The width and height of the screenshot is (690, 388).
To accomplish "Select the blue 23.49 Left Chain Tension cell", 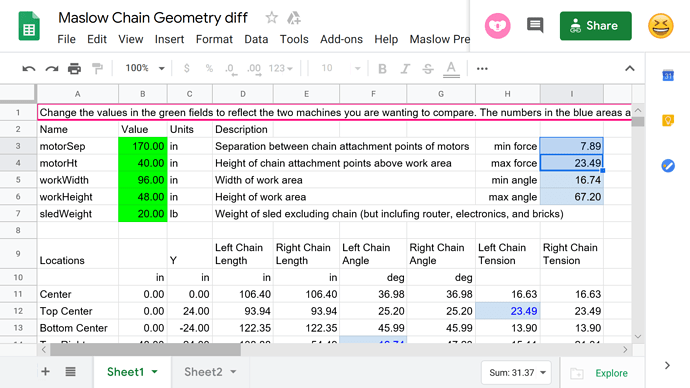I will coord(508,311).
